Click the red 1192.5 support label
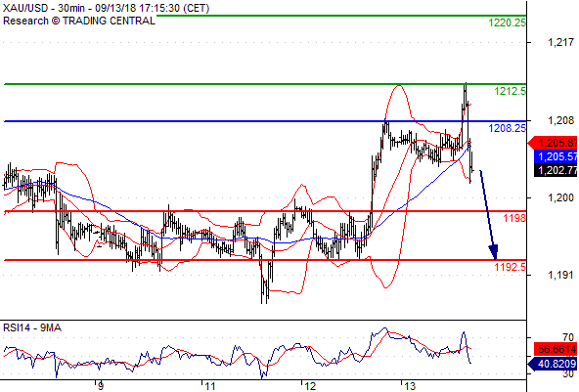Image resolution: width=579 pixels, height=392 pixels. point(510,267)
